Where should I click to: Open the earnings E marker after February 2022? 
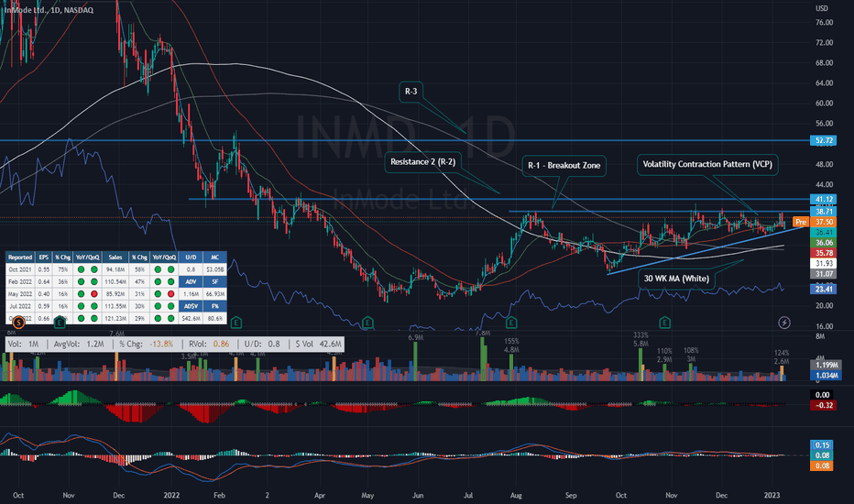click(x=235, y=323)
